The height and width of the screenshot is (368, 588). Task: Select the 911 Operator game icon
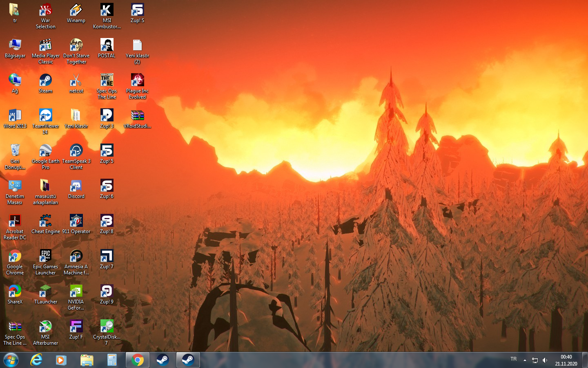(76, 224)
